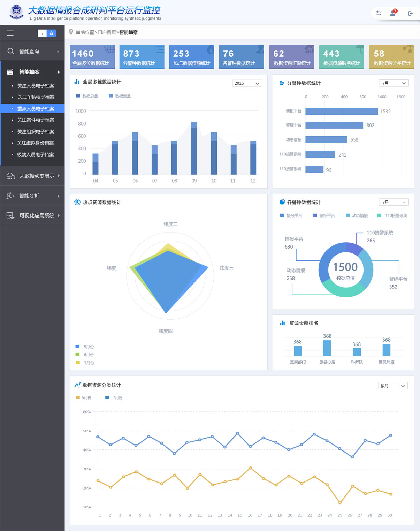Select 关注车辆电子档案 menu item
This screenshot has height=531, width=420.
tap(36, 97)
